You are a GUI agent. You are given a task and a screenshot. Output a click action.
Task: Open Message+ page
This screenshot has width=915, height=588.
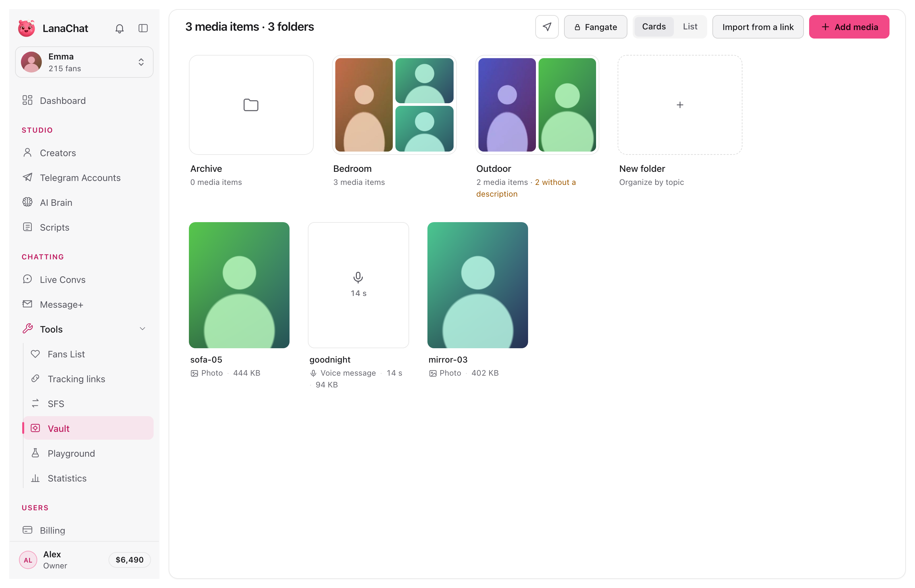84,304
